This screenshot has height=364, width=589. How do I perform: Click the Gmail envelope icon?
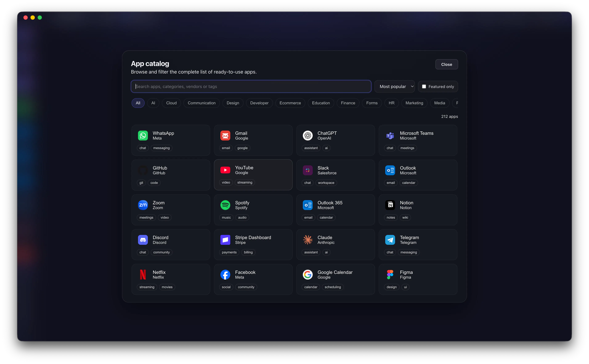tap(225, 136)
